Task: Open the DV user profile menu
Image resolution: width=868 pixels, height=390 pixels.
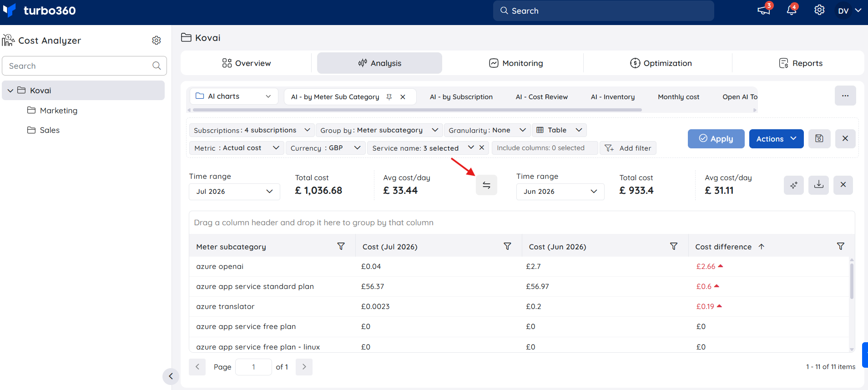Action: (x=849, y=10)
